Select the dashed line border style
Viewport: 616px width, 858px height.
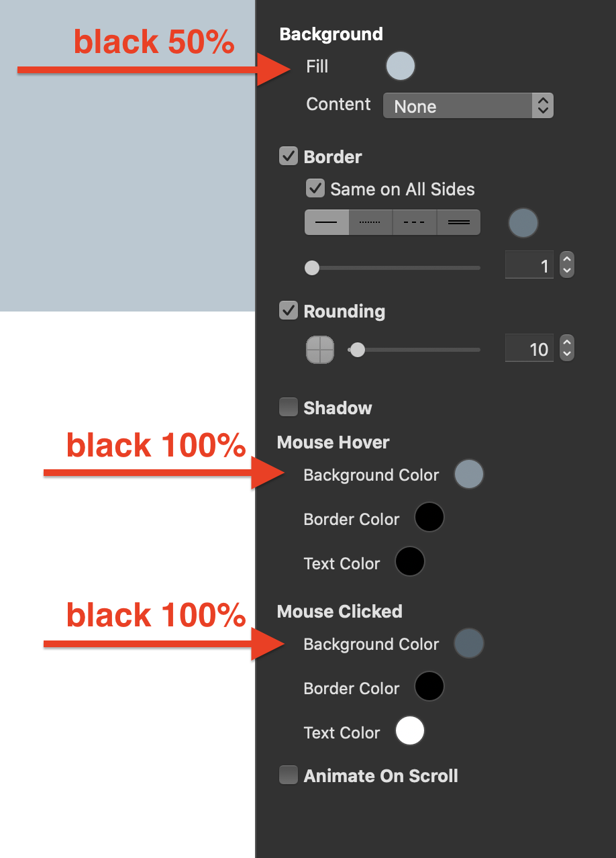coord(414,222)
